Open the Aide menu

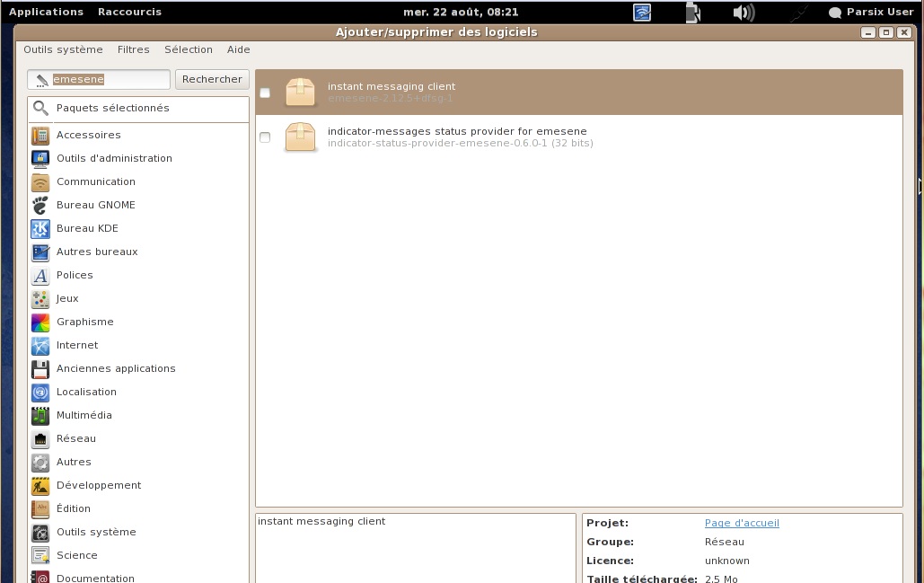click(239, 49)
